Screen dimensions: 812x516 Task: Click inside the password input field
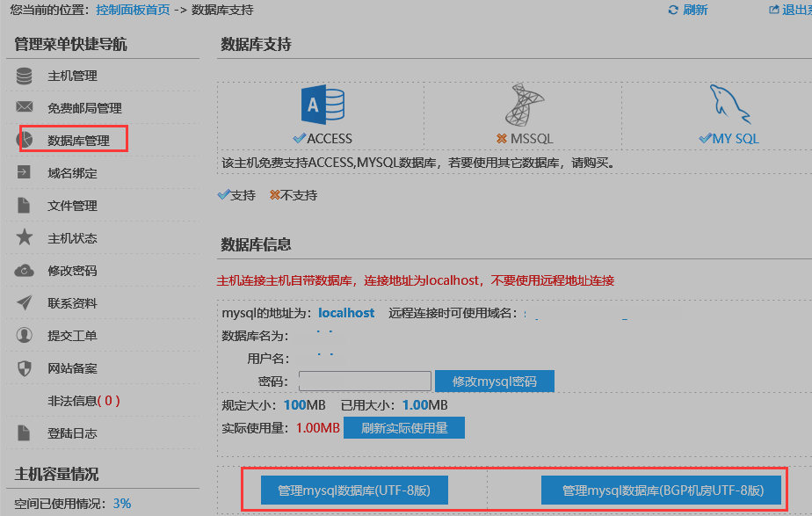(x=365, y=381)
